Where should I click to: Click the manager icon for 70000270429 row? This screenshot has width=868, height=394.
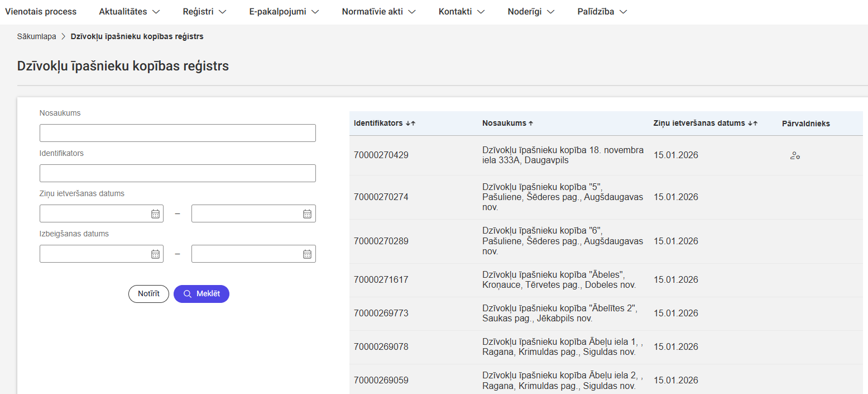point(795,156)
